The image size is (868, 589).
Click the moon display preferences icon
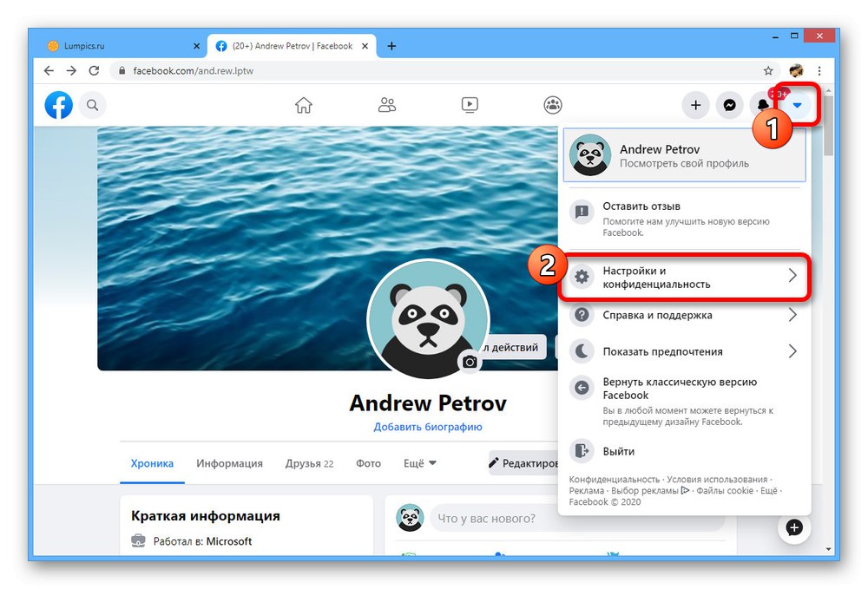582,351
